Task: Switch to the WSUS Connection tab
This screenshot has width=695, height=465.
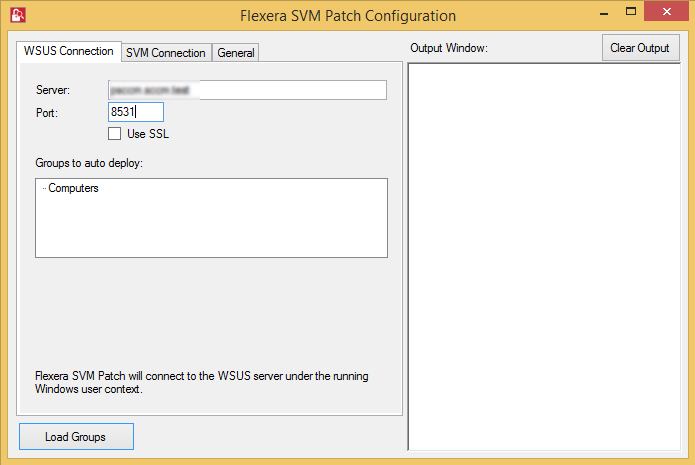Action: (x=69, y=51)
